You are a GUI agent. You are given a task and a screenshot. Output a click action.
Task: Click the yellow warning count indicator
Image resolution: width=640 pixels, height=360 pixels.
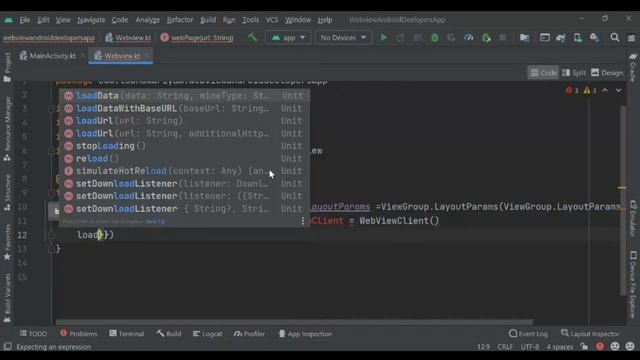click(590, 91)
